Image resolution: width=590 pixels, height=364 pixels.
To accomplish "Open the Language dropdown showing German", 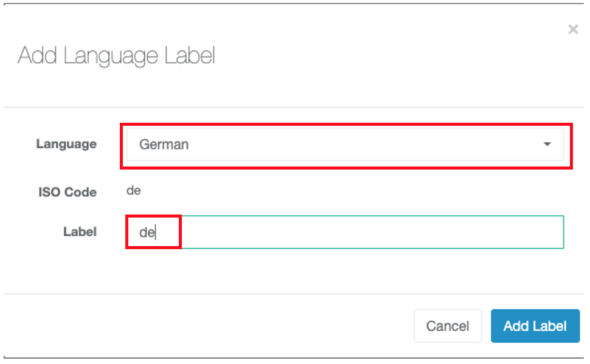I will pyautogui.click(x=345, y=145).
